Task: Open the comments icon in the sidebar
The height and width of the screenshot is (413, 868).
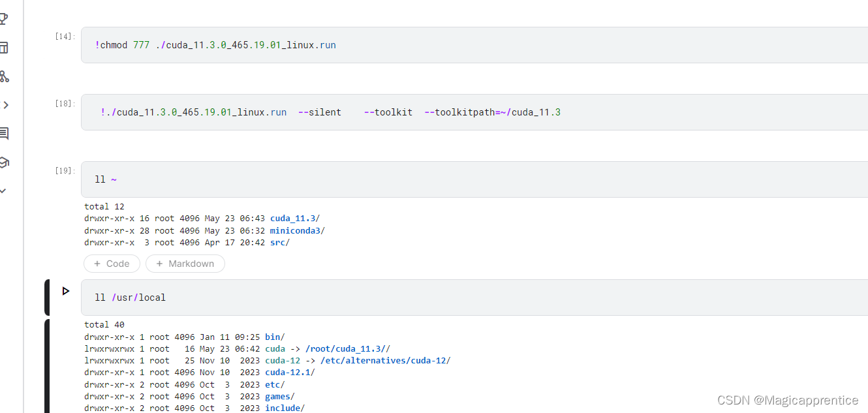Action: [5, 133]
